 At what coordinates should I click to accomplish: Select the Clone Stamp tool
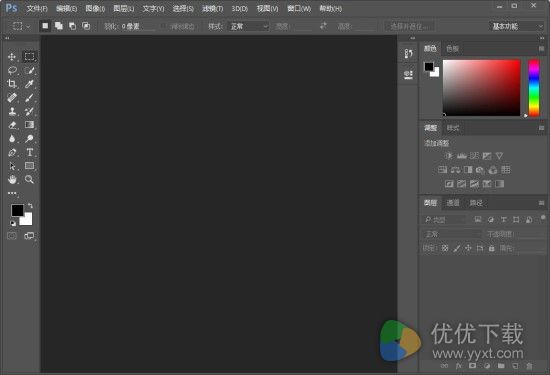pyautogui.click(x=12, y=111)
